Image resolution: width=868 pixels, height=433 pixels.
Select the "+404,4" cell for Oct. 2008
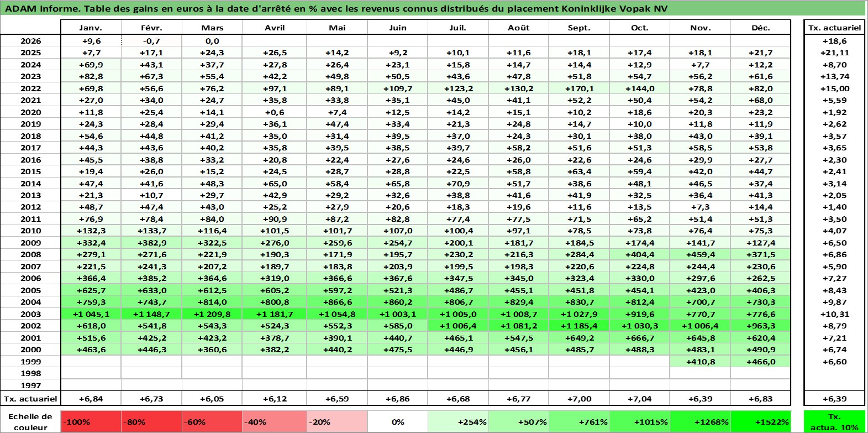tap(640, 254)
